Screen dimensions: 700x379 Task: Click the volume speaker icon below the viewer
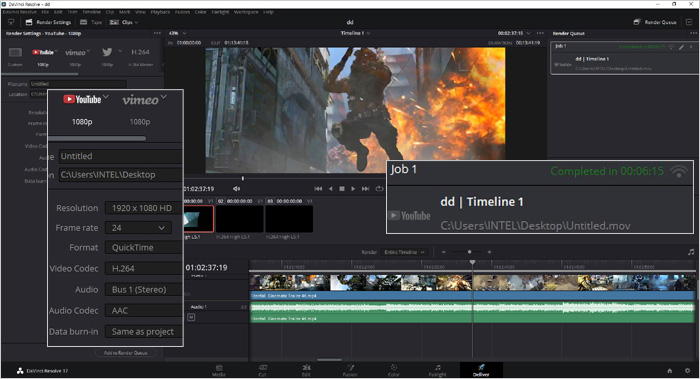point(236,189)
